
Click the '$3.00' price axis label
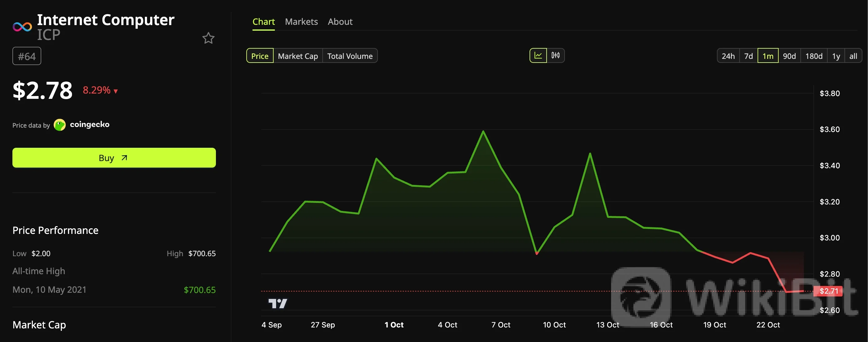(x=830, y=238)
